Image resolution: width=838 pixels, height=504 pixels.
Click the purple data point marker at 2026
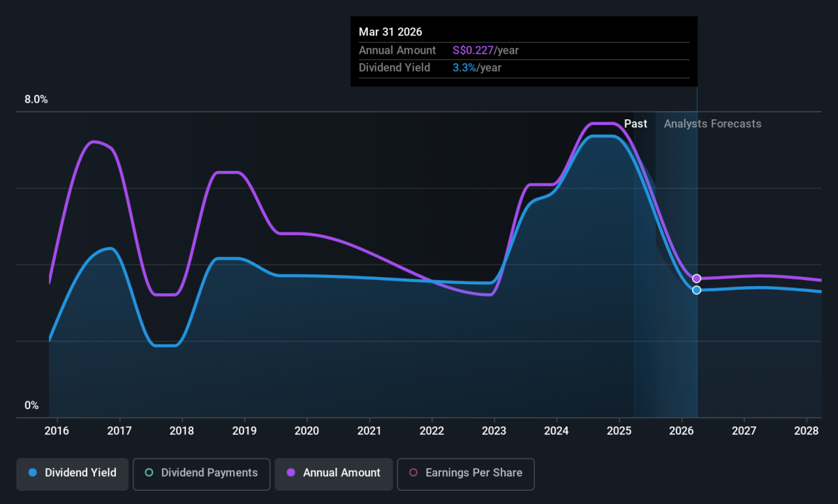click(696, 279)
